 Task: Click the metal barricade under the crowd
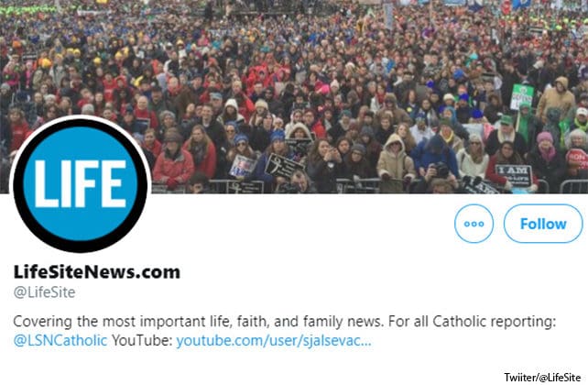point(368,186)
